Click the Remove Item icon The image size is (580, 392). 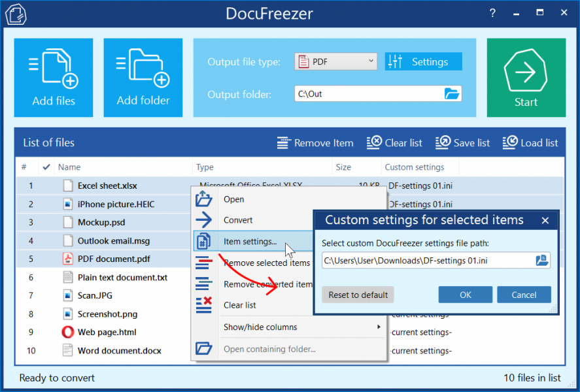(x=285, y=142)
